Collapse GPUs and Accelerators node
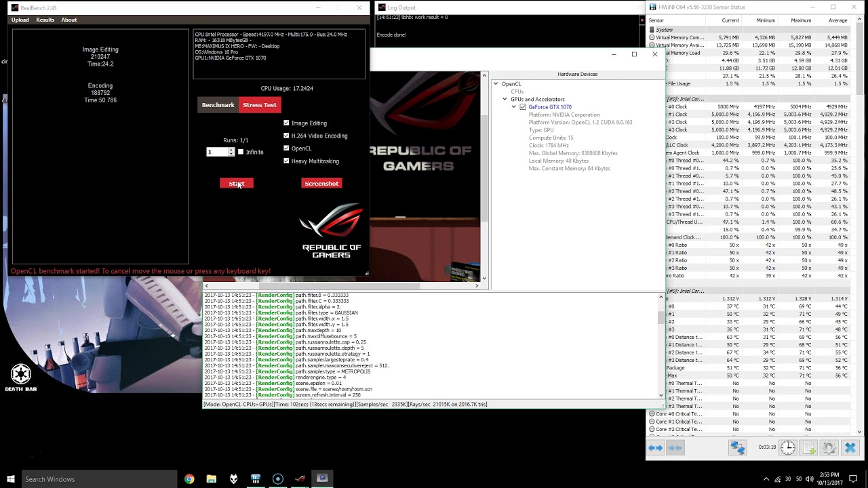The height and width of the screenshot is (488, 868). [x=505, y=100]
